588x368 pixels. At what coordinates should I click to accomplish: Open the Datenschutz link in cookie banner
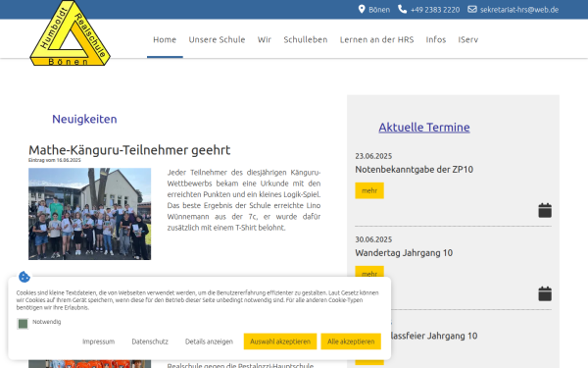(x=150, y=342)
